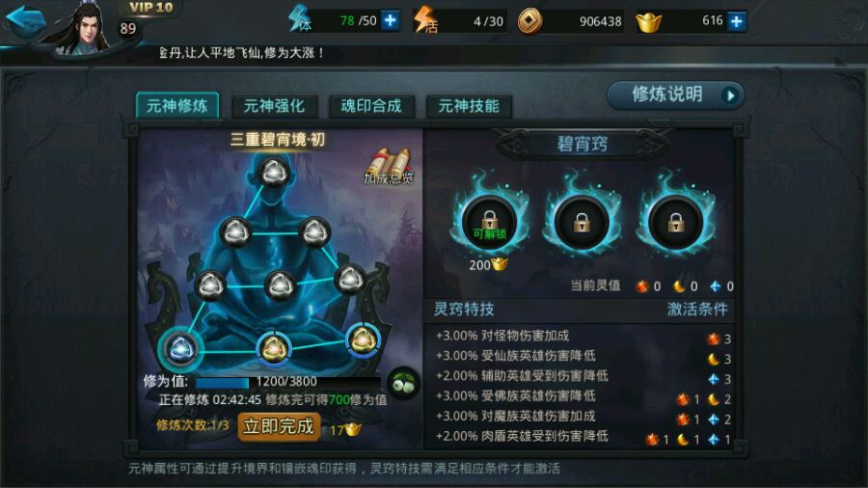Select the glowing bottom-left soul node
Image resolution: width=868 pixels, height=488 pixels.
180,349
